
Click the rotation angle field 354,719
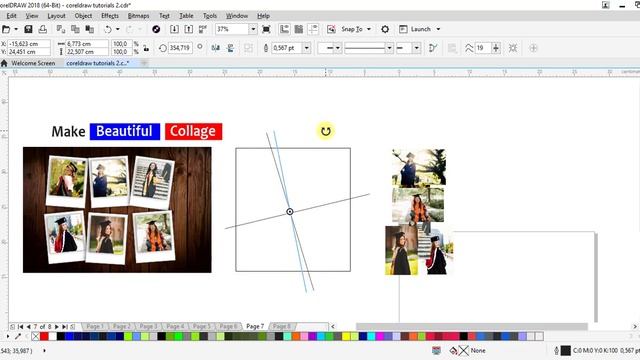(180, 48)
